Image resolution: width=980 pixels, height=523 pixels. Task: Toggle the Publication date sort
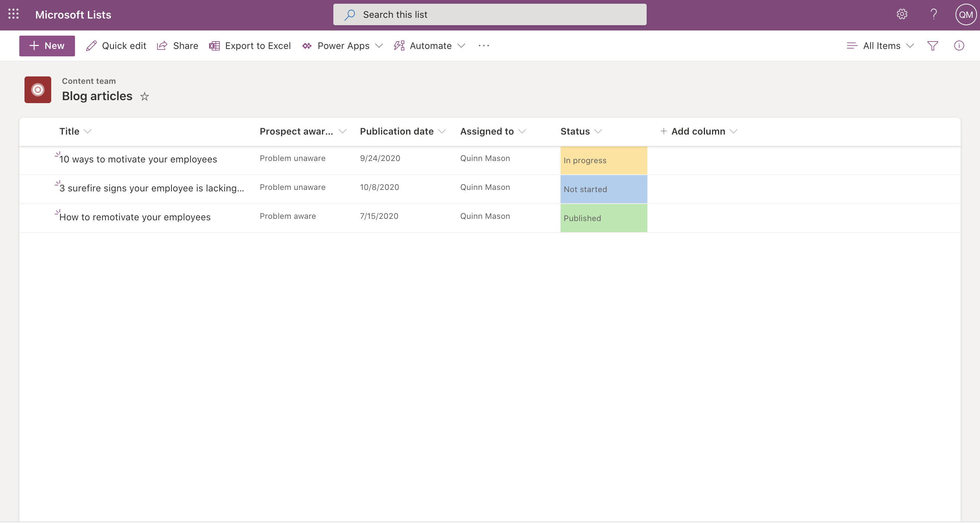(x=443, y=131)
